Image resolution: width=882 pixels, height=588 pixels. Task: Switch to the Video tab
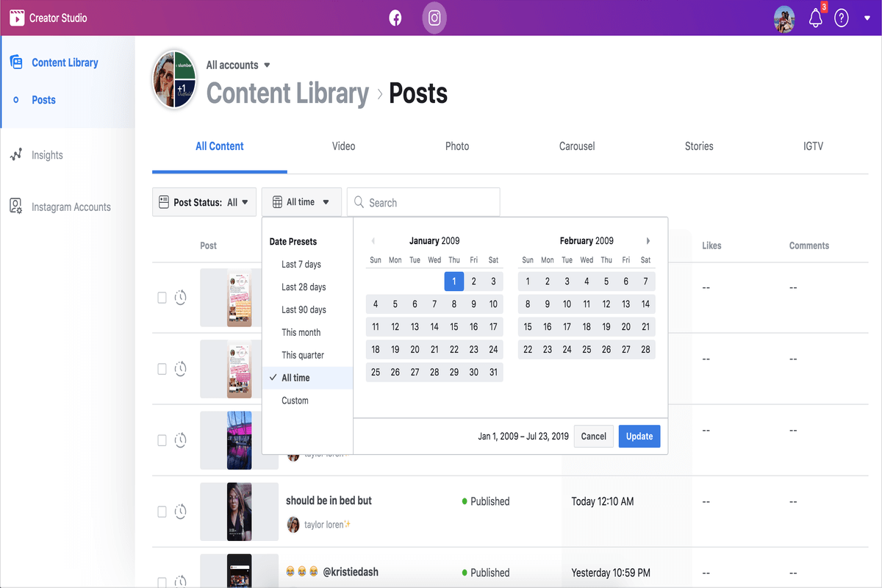pyautogui.click(x=343, y=146)
